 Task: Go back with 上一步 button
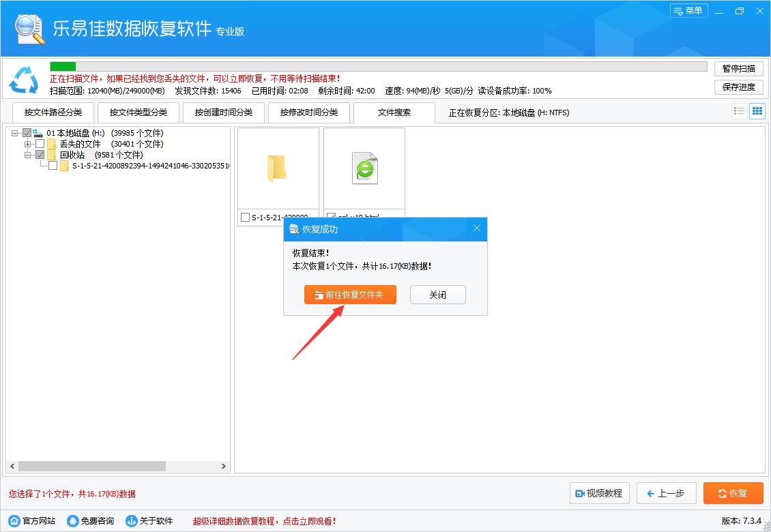[666, 493]
